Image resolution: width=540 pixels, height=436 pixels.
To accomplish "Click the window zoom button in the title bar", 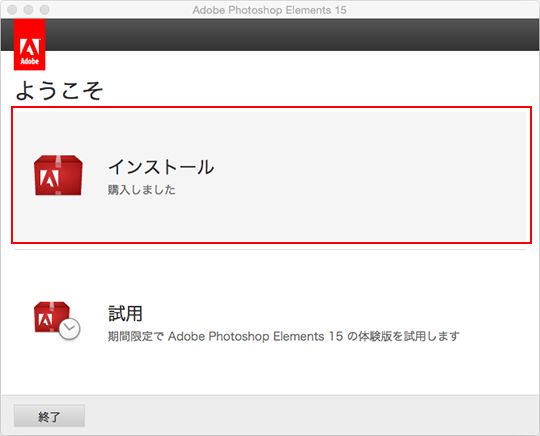I will [x=44, y=10].
